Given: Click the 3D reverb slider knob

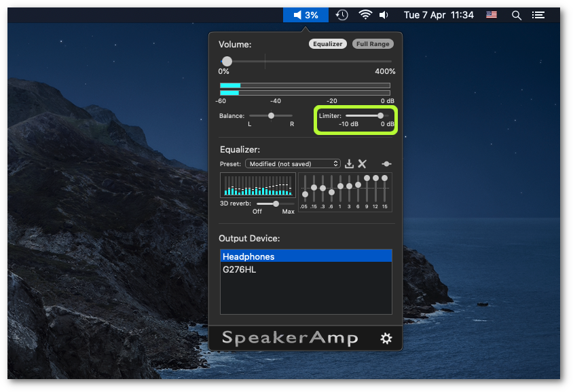Looking at the screenshot, I should (276, 203).
